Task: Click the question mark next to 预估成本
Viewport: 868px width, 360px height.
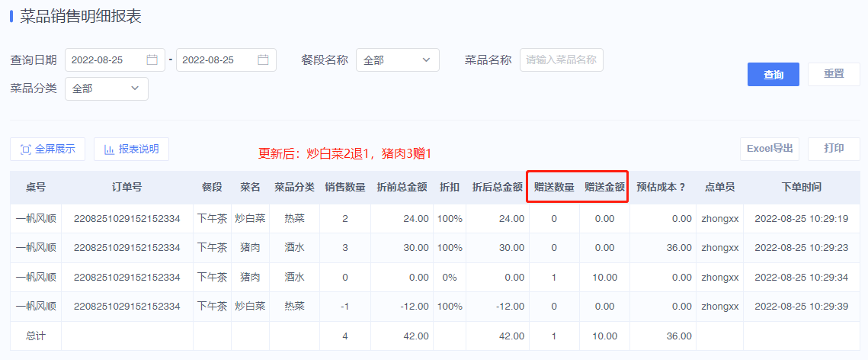Action: coord(683,187)
